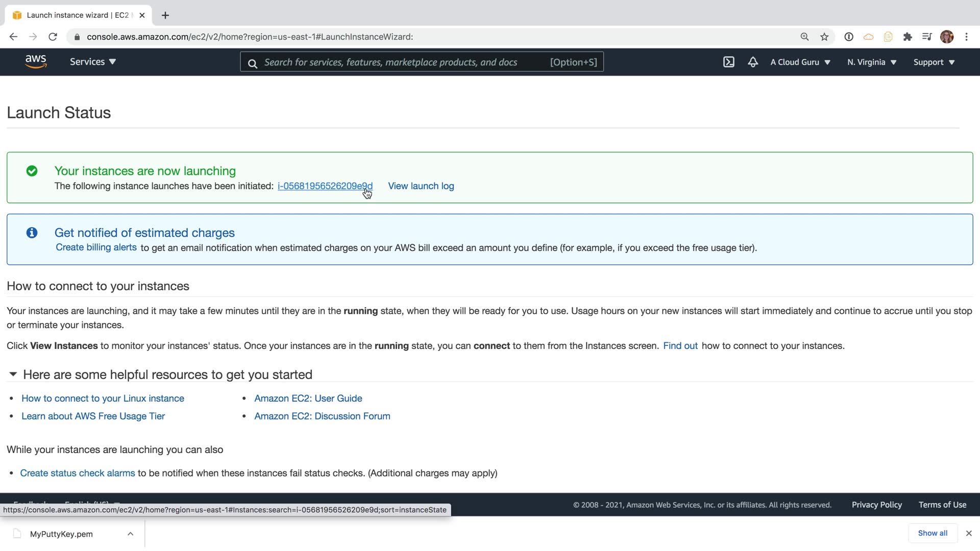This screenshot has width=980, height=551.
Task: Open Create billing alerts link
Action: pos(96,247)
